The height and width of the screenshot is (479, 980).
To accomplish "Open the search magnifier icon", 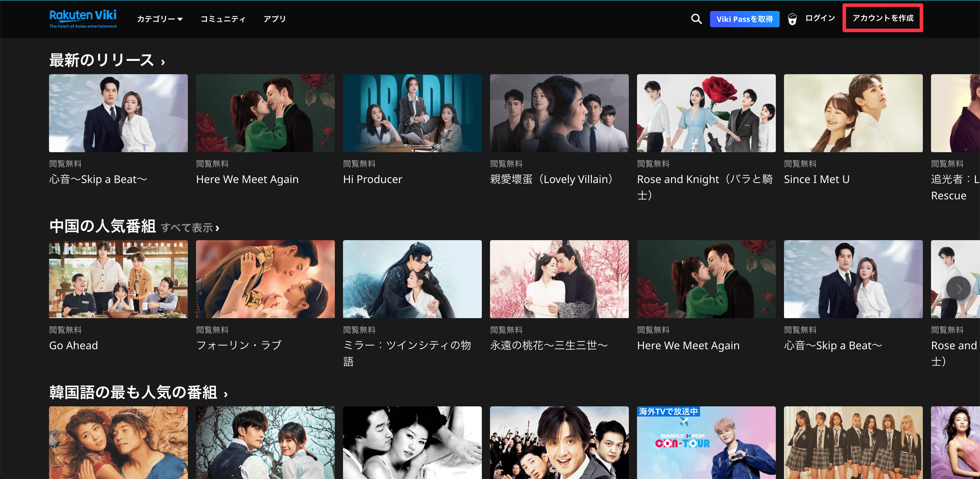I will 696,19.
